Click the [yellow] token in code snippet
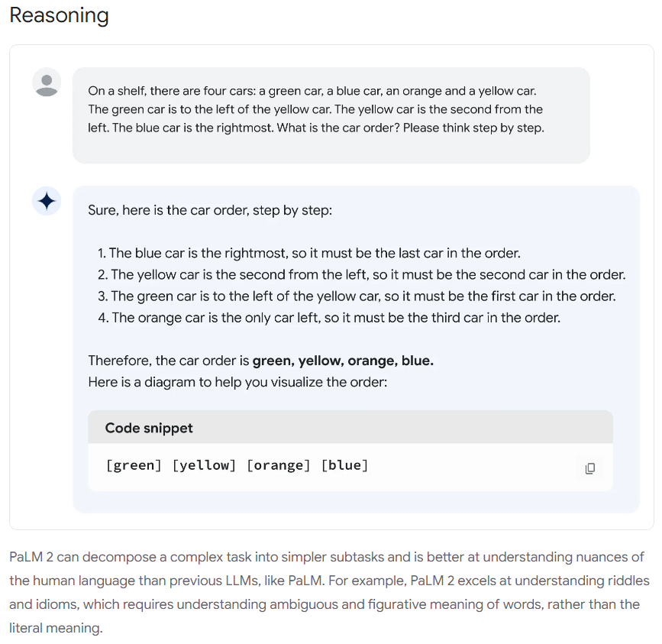Viewport: 662px width, 644px height. 204,465
